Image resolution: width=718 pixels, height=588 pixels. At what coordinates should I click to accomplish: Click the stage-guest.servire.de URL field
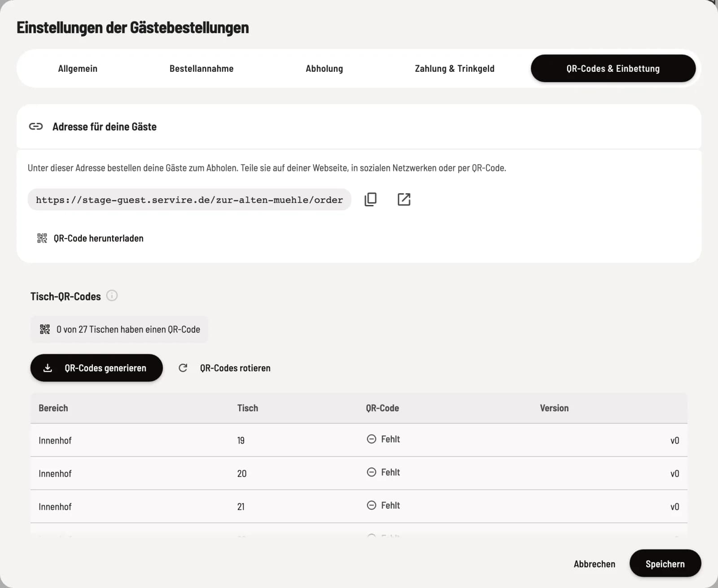189,200
